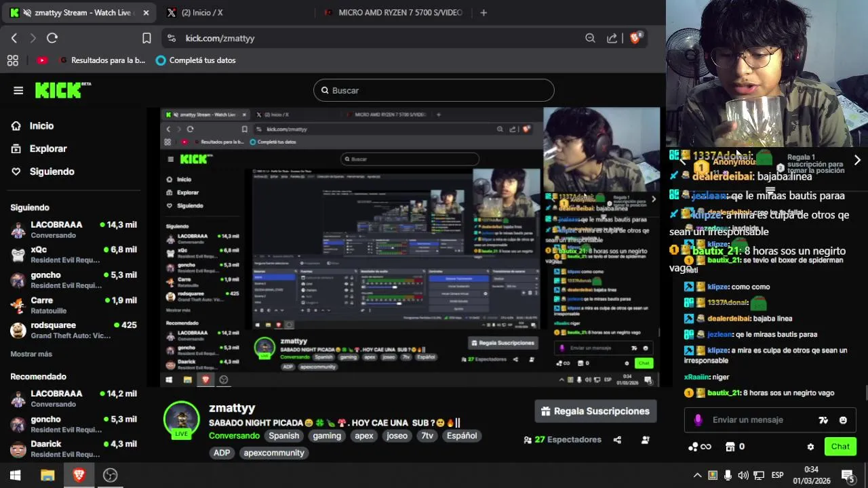Image resolution: width=868 pixels, height=488 pixels.
Task: Unmute the zmattyy Stream tab audio
Action: point(26,13)
